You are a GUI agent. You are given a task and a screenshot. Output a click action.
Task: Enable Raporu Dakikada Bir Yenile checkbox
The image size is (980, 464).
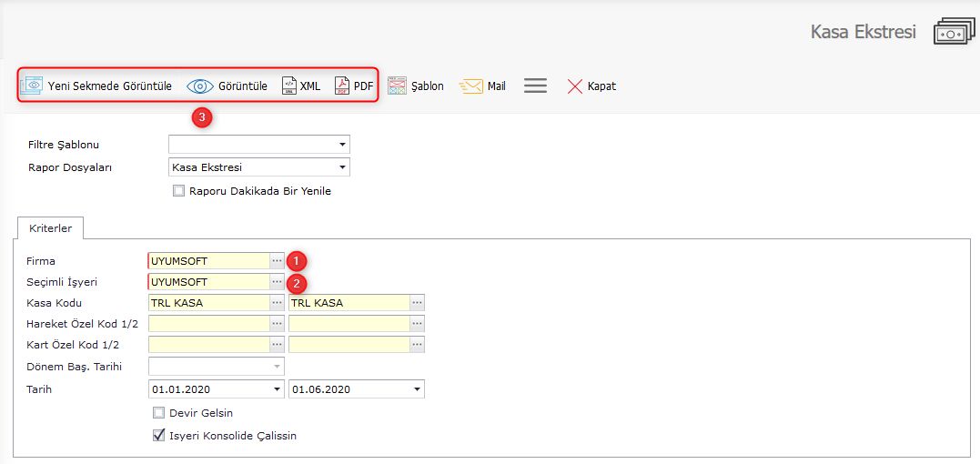click(178, 191)
